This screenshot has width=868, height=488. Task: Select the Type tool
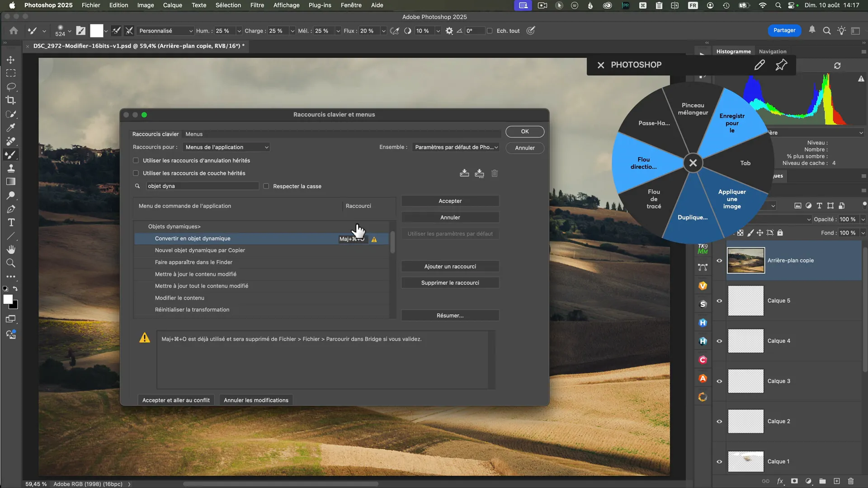coord(11,222)
